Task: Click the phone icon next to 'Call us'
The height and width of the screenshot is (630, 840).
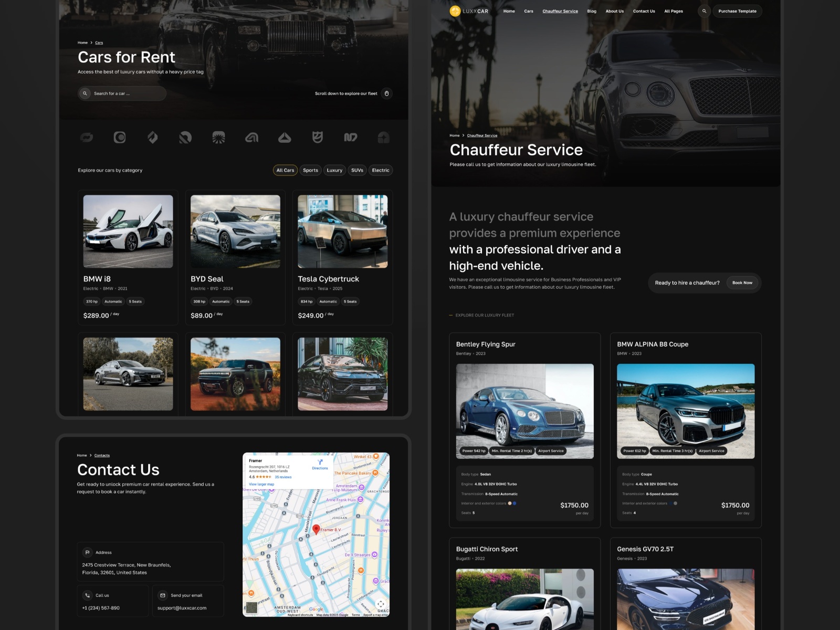Action: [x=88, y=595]
